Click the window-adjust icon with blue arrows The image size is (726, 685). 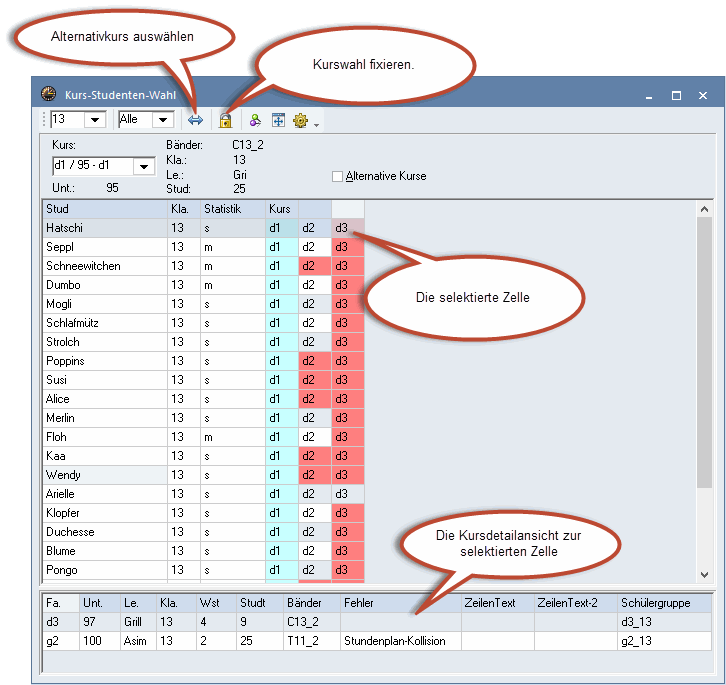278,120
